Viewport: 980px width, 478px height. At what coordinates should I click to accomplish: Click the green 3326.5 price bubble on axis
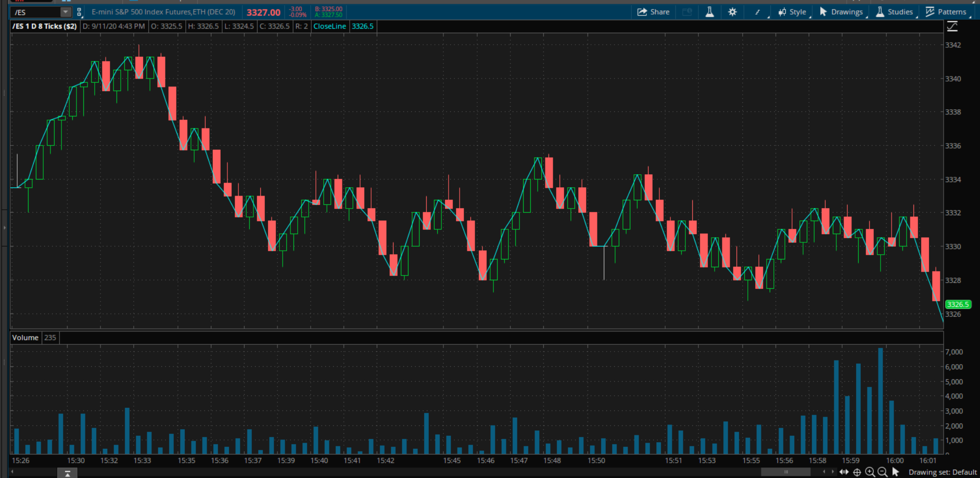[x=958, y=304]
